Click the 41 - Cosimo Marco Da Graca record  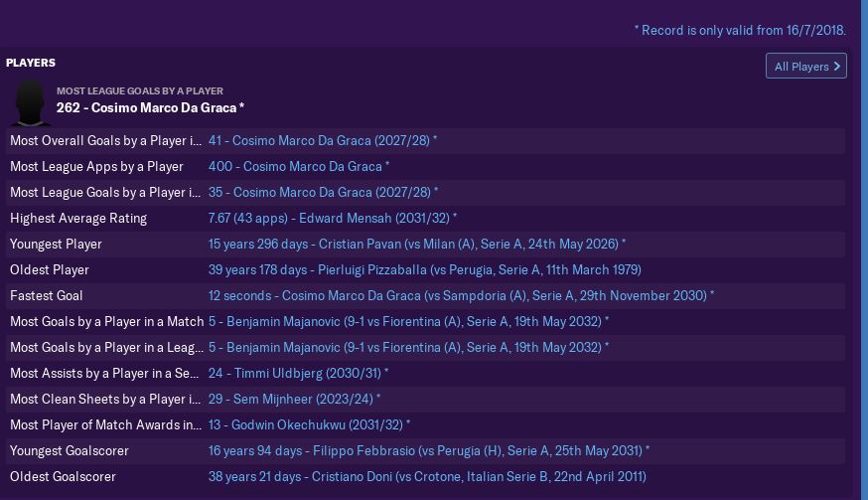click(322, 141)
